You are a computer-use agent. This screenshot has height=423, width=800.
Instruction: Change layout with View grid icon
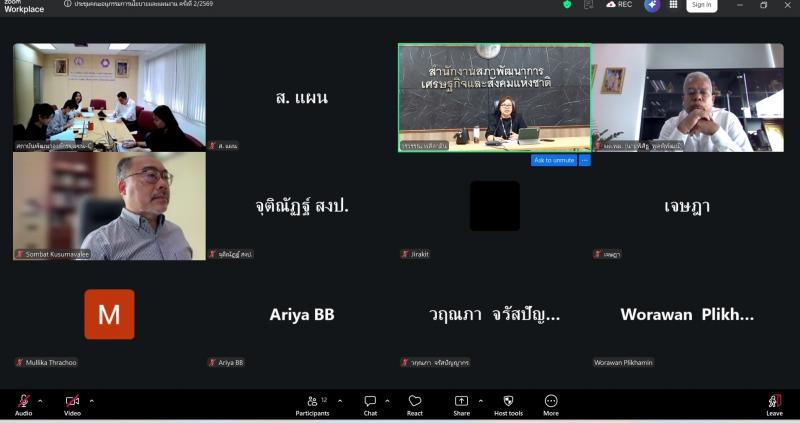tap(673, 5)
